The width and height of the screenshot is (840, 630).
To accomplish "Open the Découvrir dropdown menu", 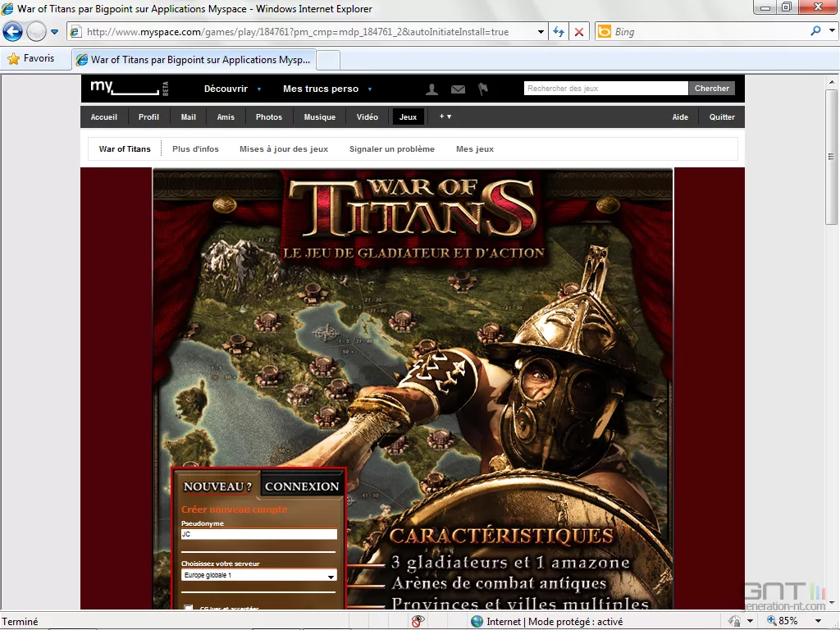I will point(232,89).
